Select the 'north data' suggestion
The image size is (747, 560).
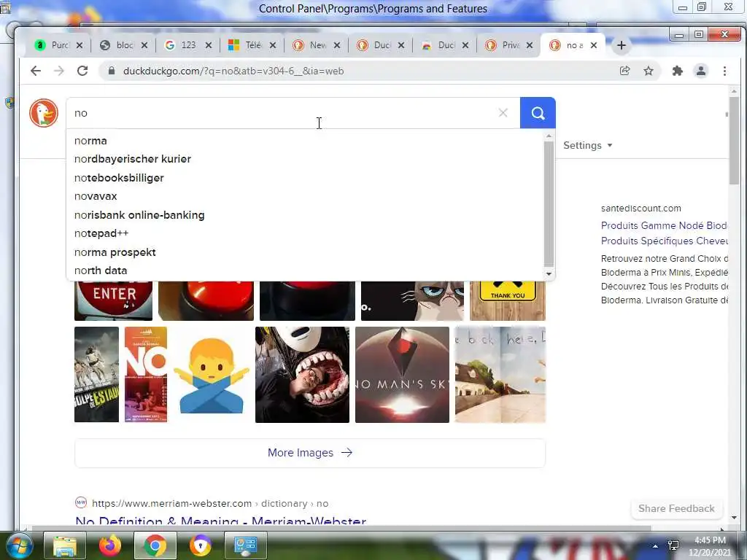[305, 271]
